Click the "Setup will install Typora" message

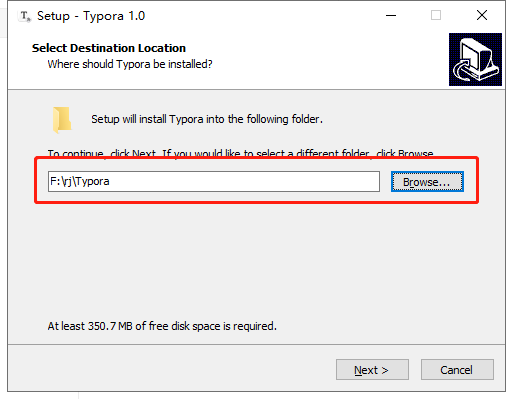pos(207,119)
